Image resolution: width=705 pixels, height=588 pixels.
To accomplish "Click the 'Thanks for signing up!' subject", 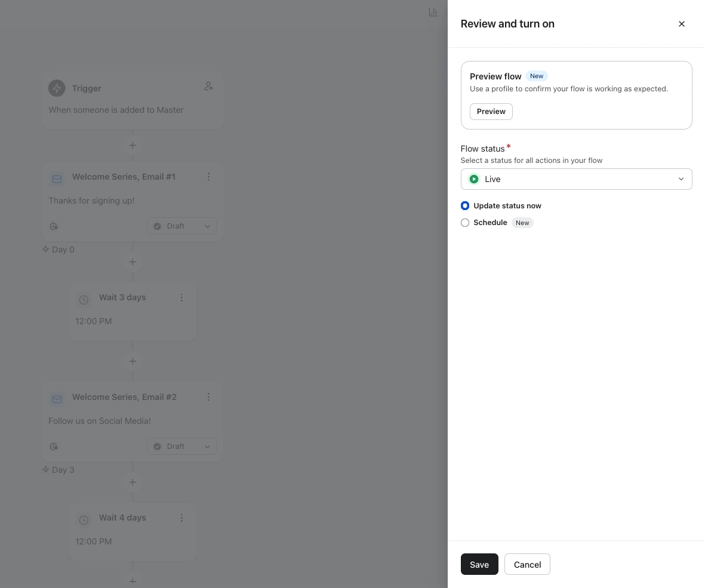I will pos(91,201).
